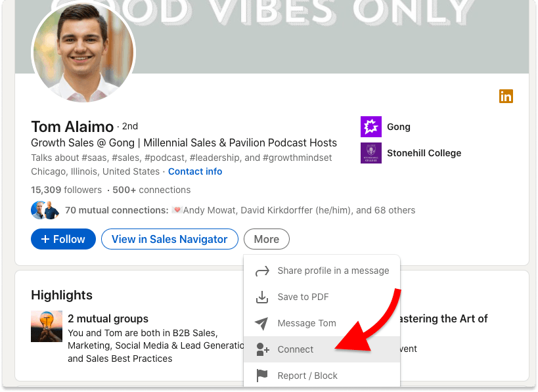Click the Growth Sales @ Gong headline
Viewport: 538px width, 392px height.
(184, 142)
